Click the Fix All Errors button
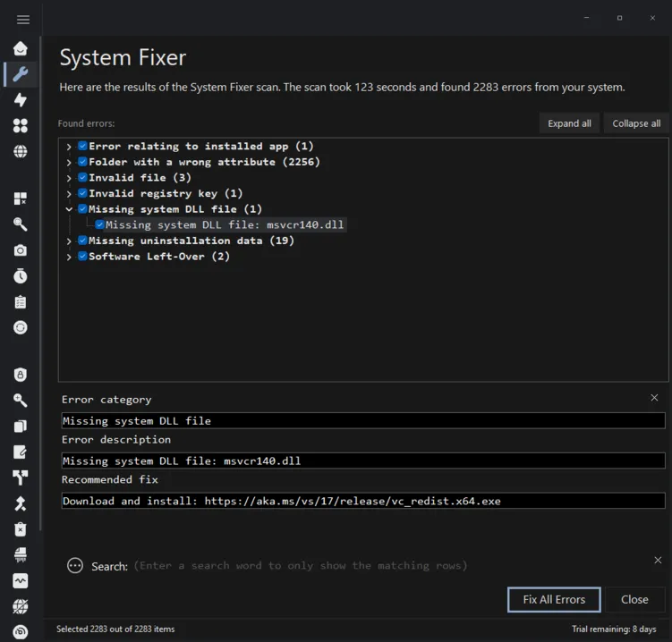Screen dimensions: 672x642 point(554,599)
